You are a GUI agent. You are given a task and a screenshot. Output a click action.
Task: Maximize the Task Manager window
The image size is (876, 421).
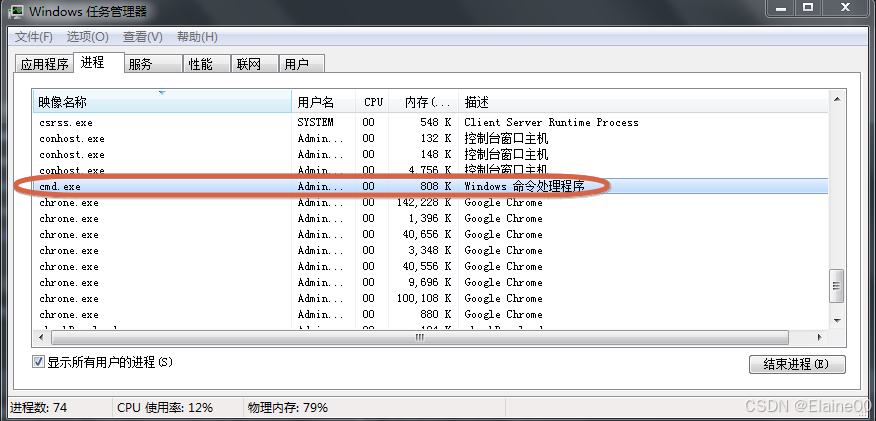click(x=808, y=9)
